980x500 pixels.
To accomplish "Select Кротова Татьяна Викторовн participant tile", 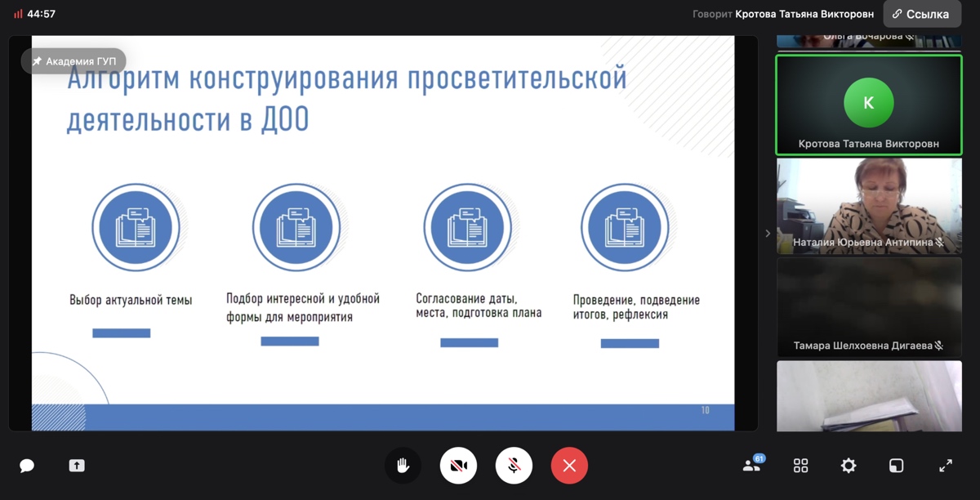I will (x=868, y=104).
